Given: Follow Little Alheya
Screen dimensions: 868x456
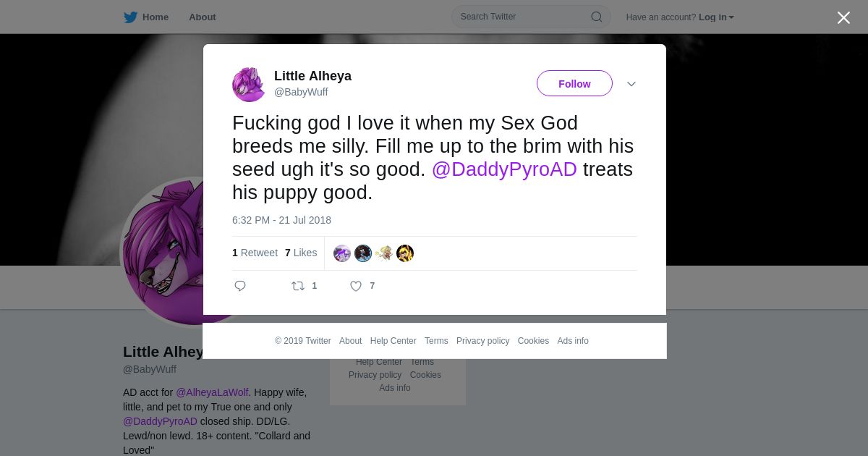Looking at the screenshot, I should 574,84.
